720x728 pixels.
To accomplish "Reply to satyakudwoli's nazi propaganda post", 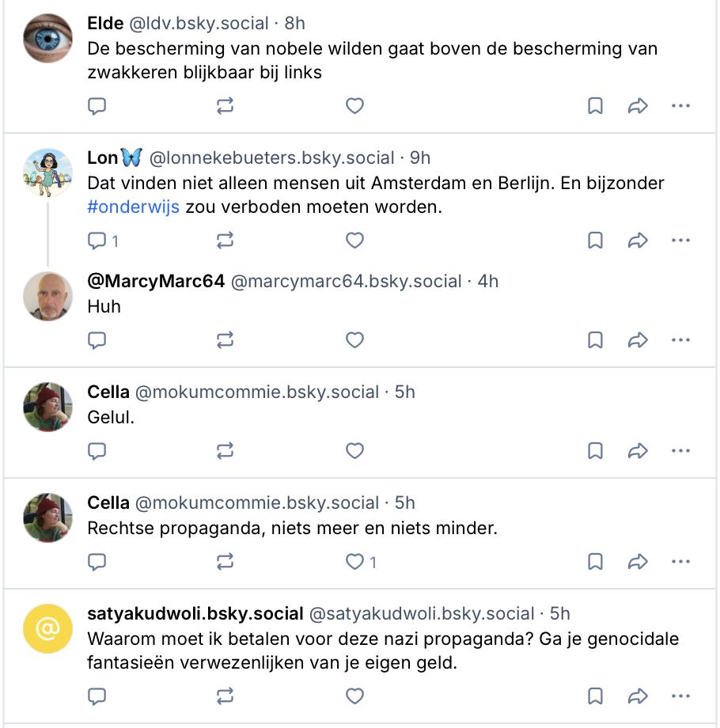I will (97, 696).
